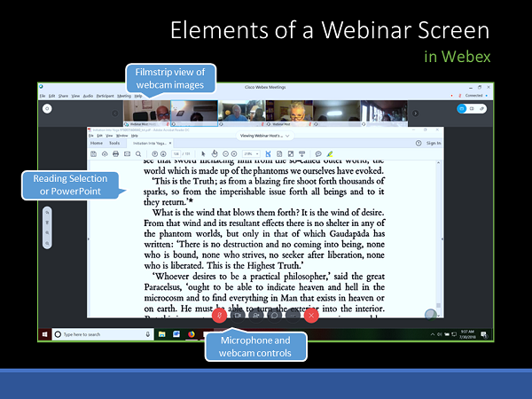Open the more options ellipsis button
532x399 pixels.
[x=293, y=316]
